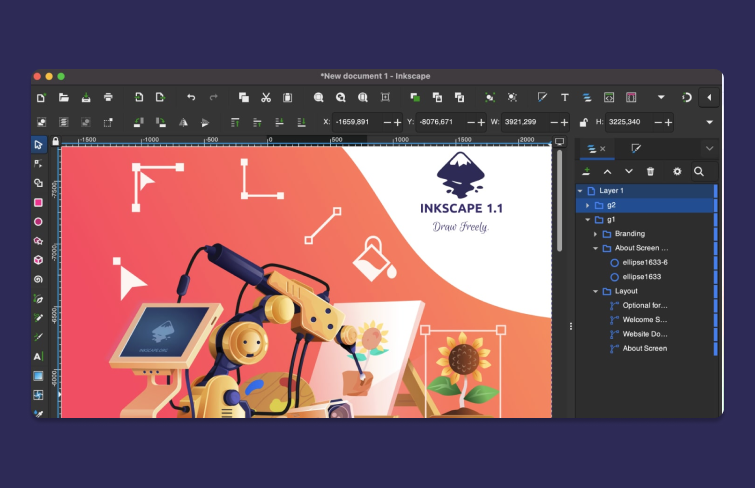This screenshot has height=488, width=755.
Task: Group the selected objects
Action: click(490, 98)
